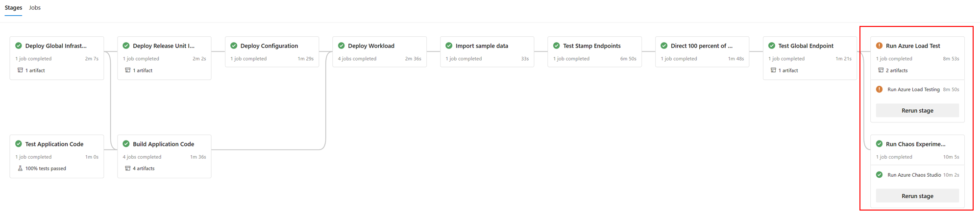
Task: Select the Stages tab
Action: click(13, 8)
